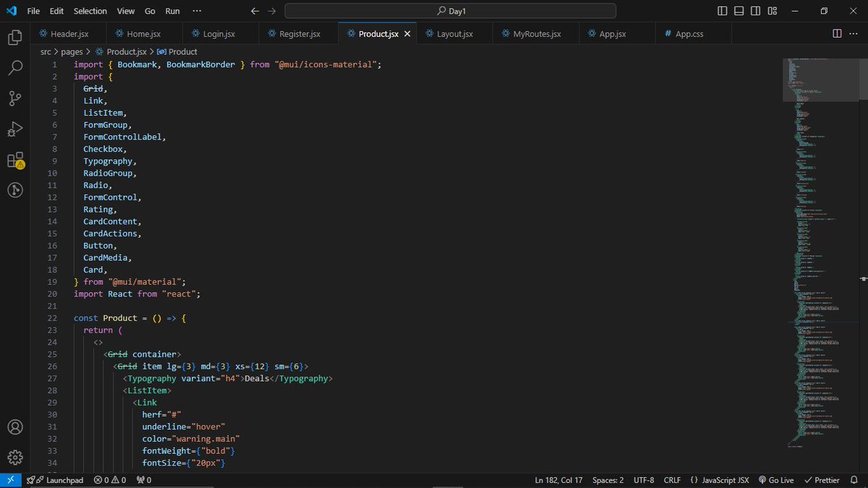Viewport: 868px width, 488px height.
Task: Open the Selection menu
Action: click(90, 11)
